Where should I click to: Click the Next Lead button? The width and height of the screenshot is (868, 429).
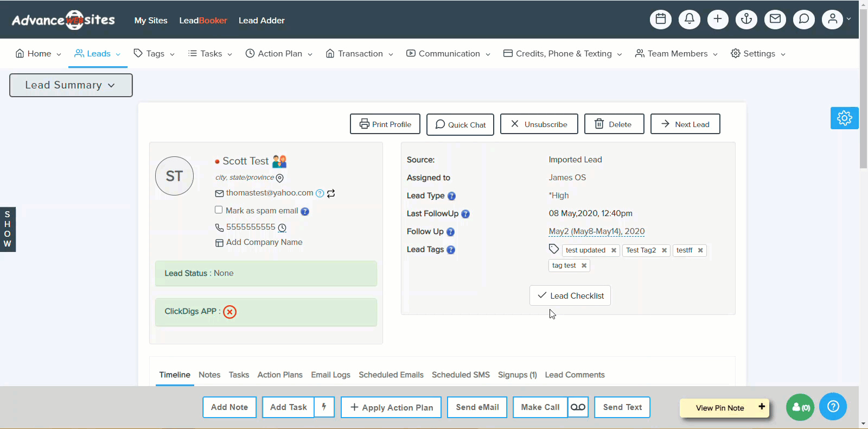point(685,124)
